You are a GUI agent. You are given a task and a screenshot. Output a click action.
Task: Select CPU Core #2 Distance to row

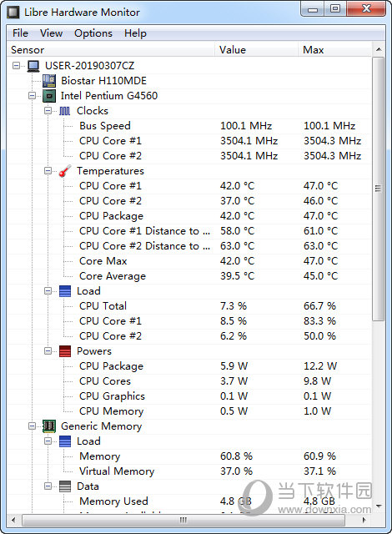(x=189, y=245)
